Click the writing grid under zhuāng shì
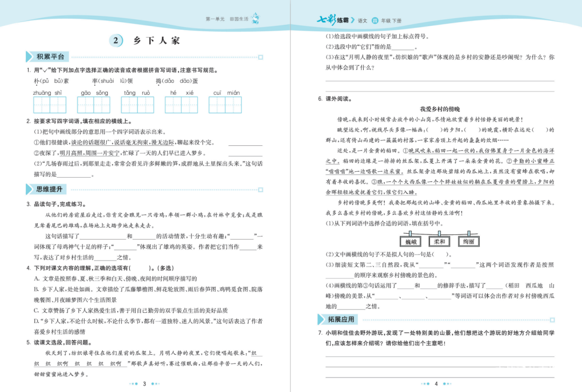Screen dimensions: 582x392 pyautogui.click(x=50, y=104)
